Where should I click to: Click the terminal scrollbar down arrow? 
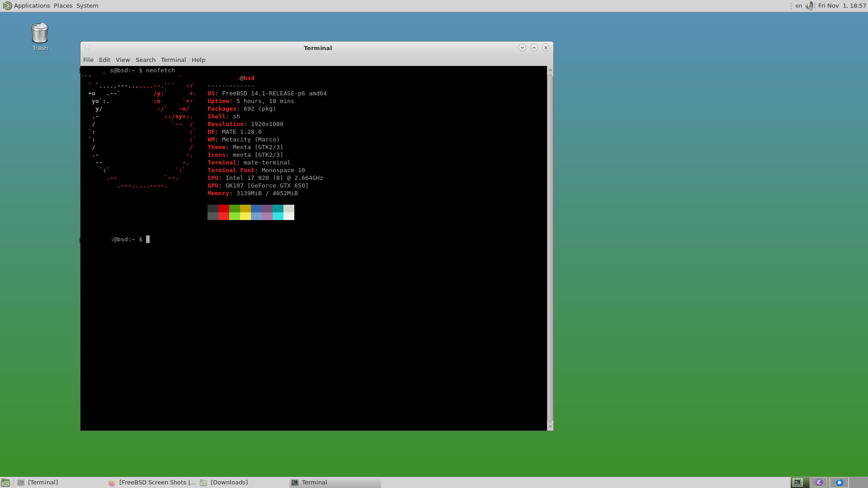click(550, 427)
